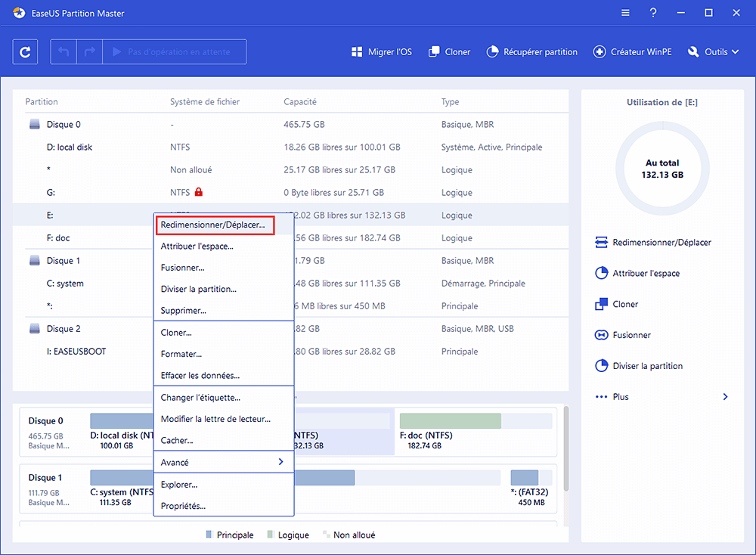The height and width of the screenshot is (555, 756).
Task: Select the G: partition row
Action: 291,192
